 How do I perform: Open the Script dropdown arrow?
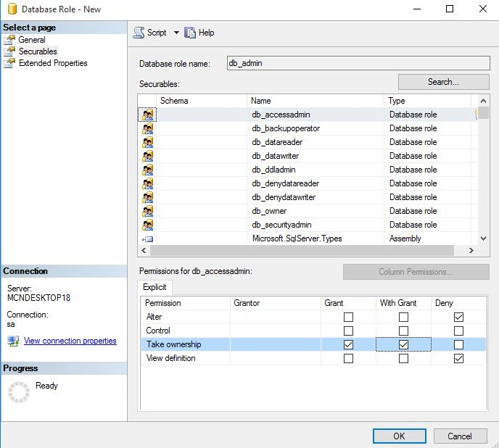(176, 33)
